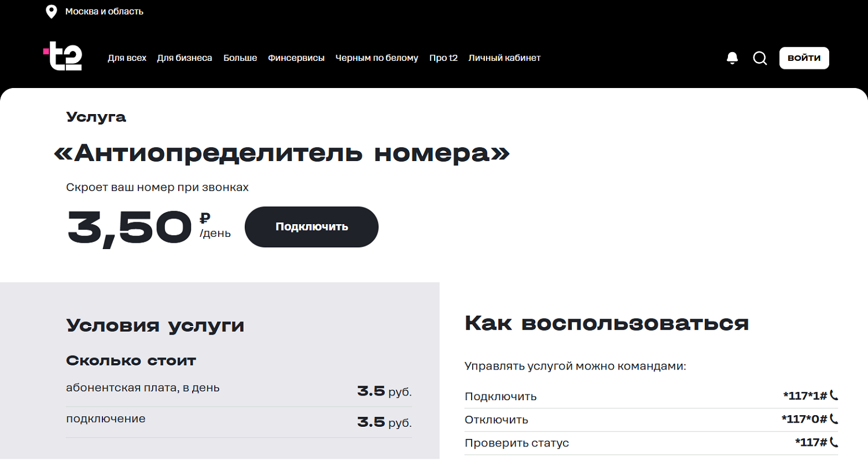Click phone icon beside *117# status code

coord(834,442)
